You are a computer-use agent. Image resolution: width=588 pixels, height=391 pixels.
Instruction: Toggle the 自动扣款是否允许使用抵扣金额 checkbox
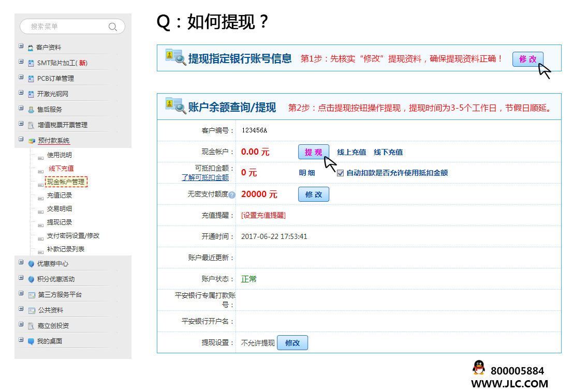340,173
